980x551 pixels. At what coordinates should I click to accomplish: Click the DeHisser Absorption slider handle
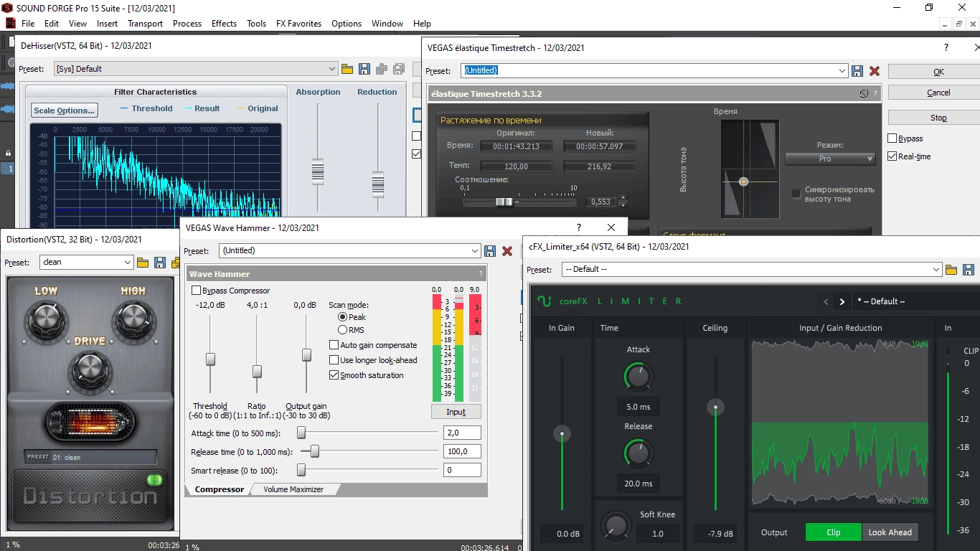click(318, 172)
